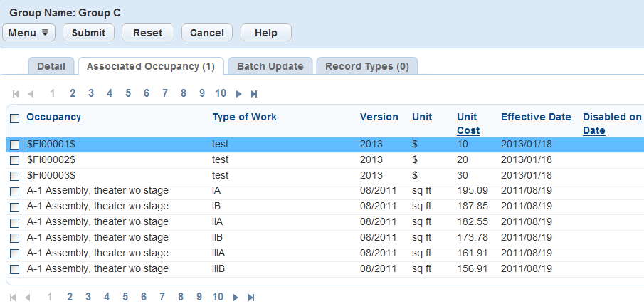This screenshot has width=644, height=304.
Task: Jump to last page in top pagination
Action: [254, 94]
